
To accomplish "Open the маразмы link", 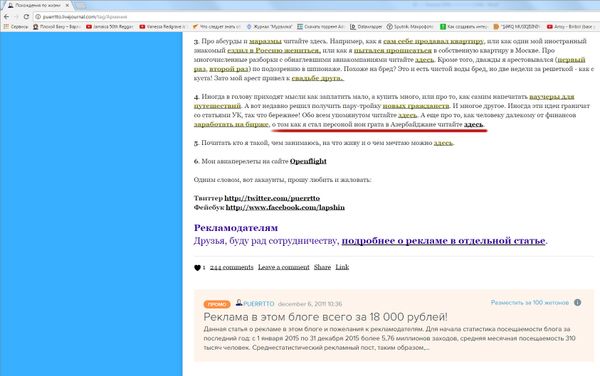I will 265,41.
